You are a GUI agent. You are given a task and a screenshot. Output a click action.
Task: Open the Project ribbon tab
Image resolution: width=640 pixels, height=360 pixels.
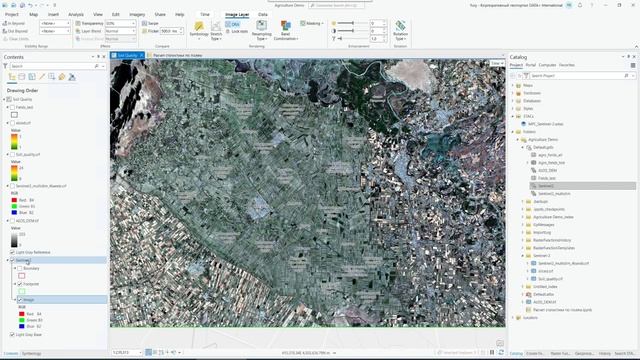pyautogui.click(x=12, y=15)
